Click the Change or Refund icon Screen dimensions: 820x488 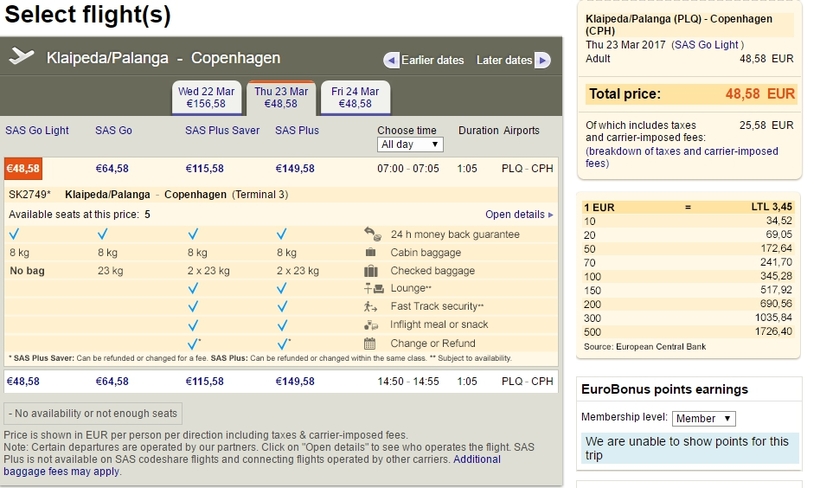click(x=371, y=343)
